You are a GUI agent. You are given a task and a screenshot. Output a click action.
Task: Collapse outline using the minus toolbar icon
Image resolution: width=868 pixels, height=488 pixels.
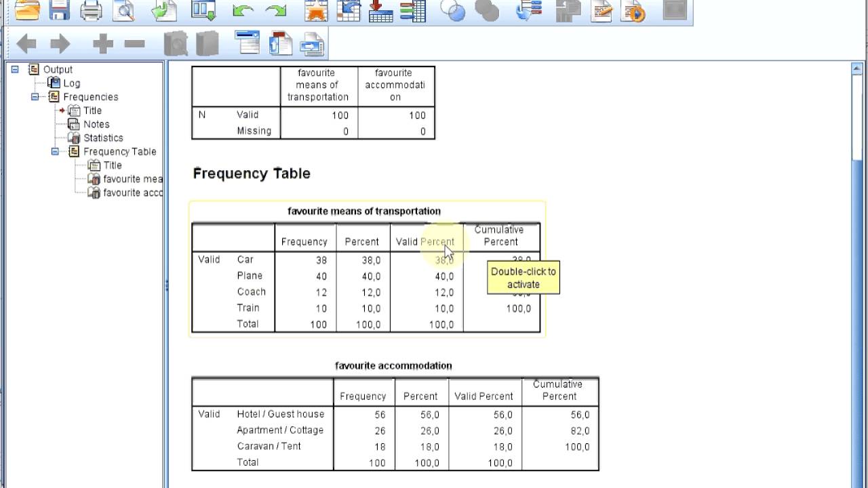click(135, 45)
